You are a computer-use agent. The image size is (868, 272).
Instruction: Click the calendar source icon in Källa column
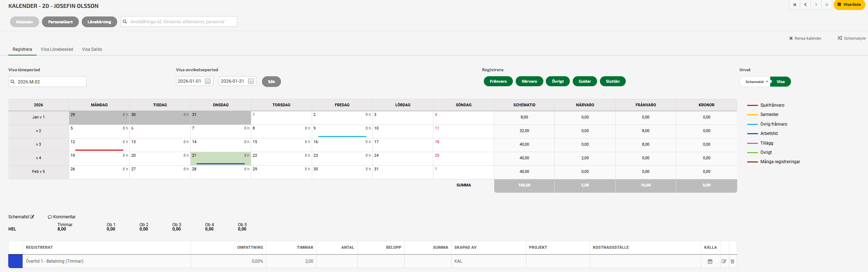pyautogui.click(x=710, y=261)
